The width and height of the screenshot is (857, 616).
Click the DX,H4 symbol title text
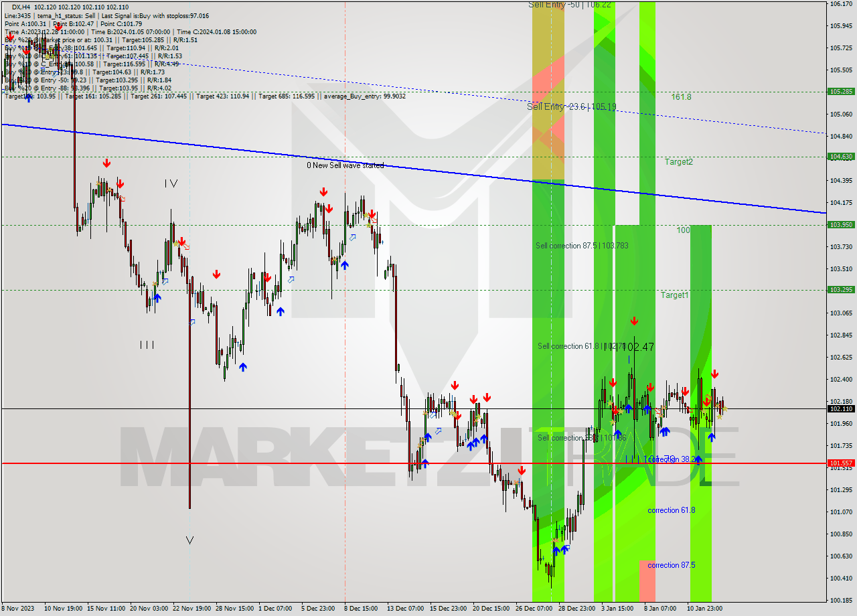click(21, 7)
